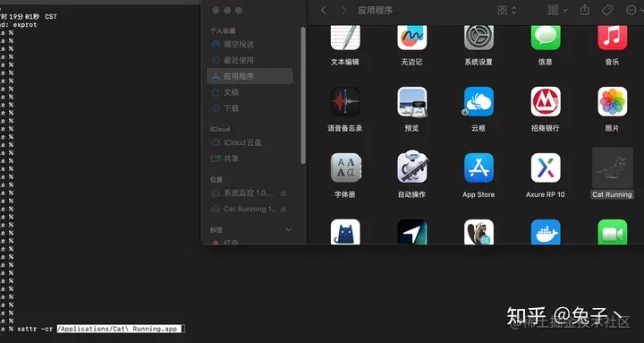Open the 自动操作 app icon
The height and width of the screenshot is (343, 644).
tap(411, 167)
